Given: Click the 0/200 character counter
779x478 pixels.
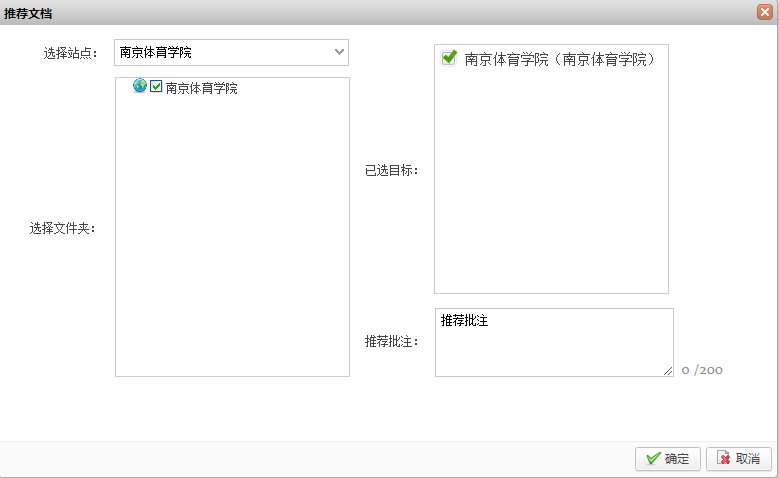Looking at the screenshot, I should coord(701,370).
